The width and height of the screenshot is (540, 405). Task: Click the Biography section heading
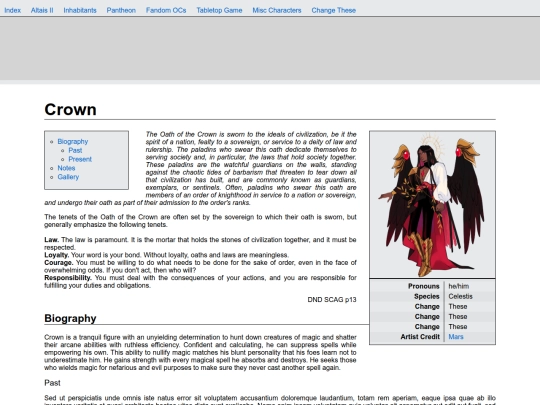tap(70, 318)
